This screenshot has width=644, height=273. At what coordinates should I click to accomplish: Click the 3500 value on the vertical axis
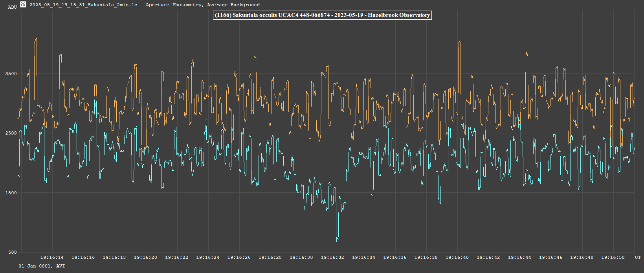click(11, 74)
